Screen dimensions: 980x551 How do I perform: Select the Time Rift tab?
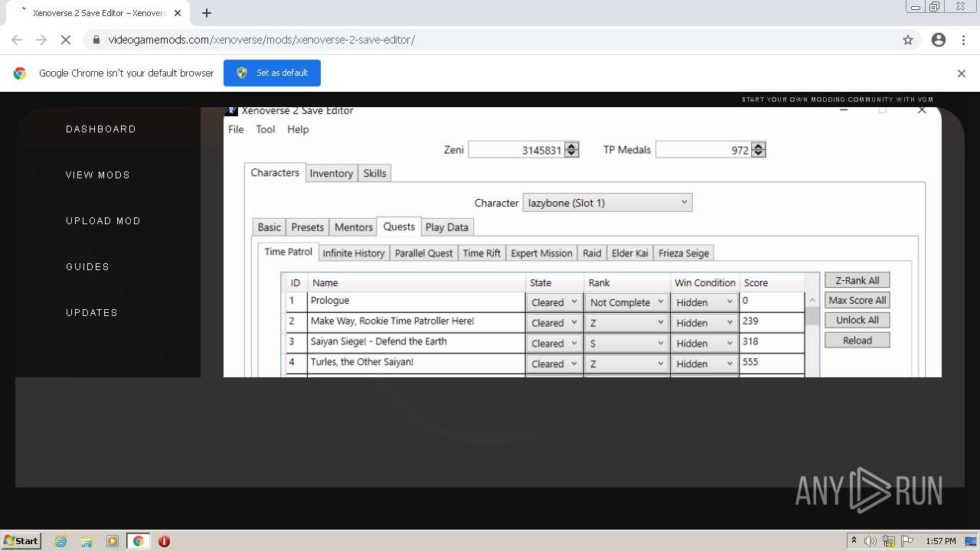pos(482,253)
